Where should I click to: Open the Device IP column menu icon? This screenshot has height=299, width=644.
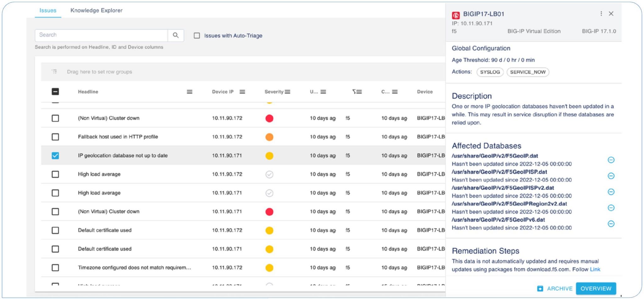242,92
